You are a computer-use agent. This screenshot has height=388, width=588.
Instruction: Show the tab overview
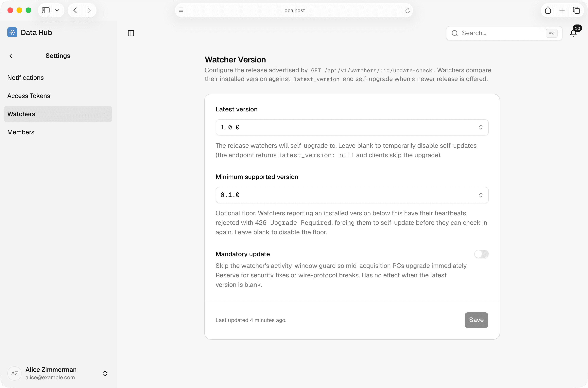[x=576, y=10]
